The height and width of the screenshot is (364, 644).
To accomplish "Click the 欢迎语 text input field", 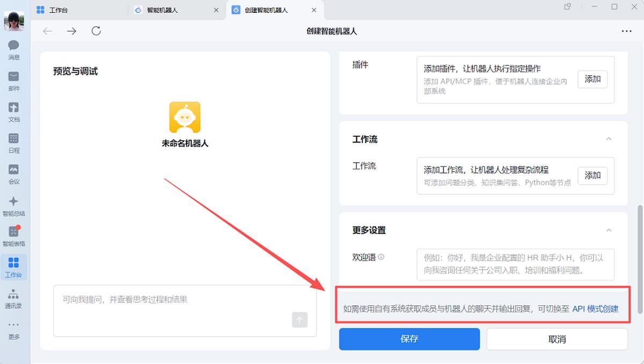I will point(515,264).
